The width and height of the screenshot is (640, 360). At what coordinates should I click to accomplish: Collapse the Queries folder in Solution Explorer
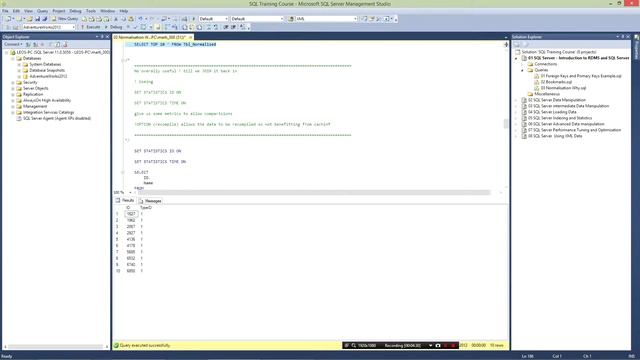(522, 70)
